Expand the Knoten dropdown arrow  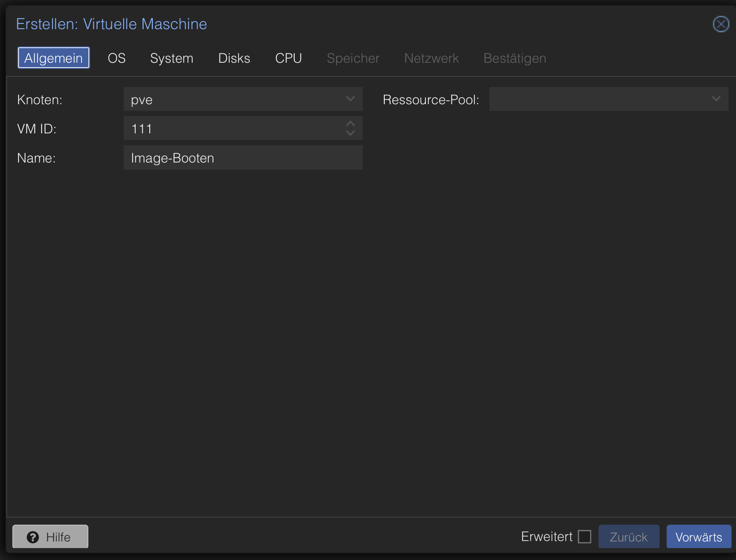click(x=350, y=99)
